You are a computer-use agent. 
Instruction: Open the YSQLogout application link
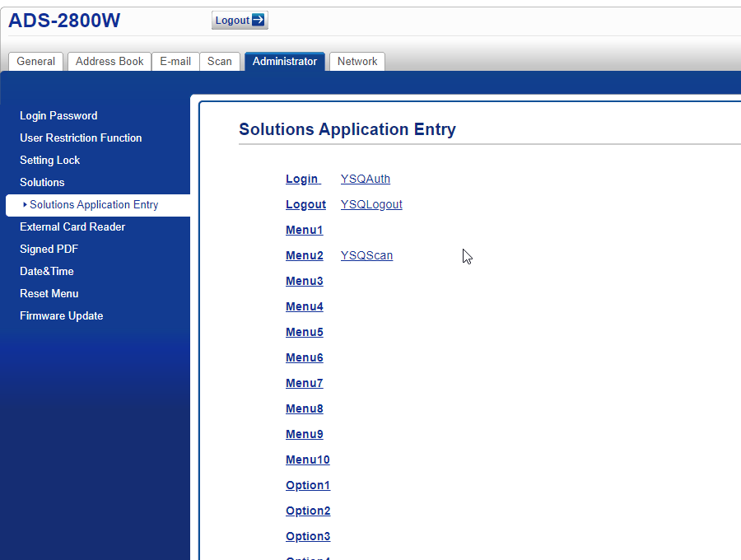[371, 205]
